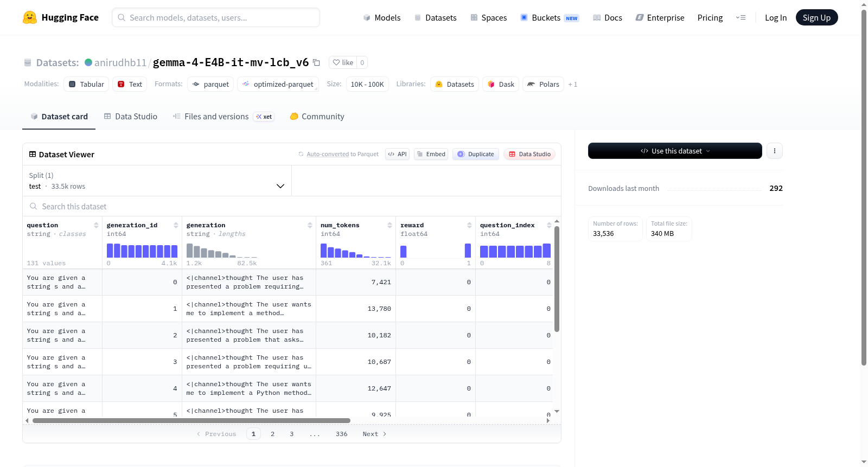
Task: Open the Split test dropdown
Action: [x=157, y=181]
